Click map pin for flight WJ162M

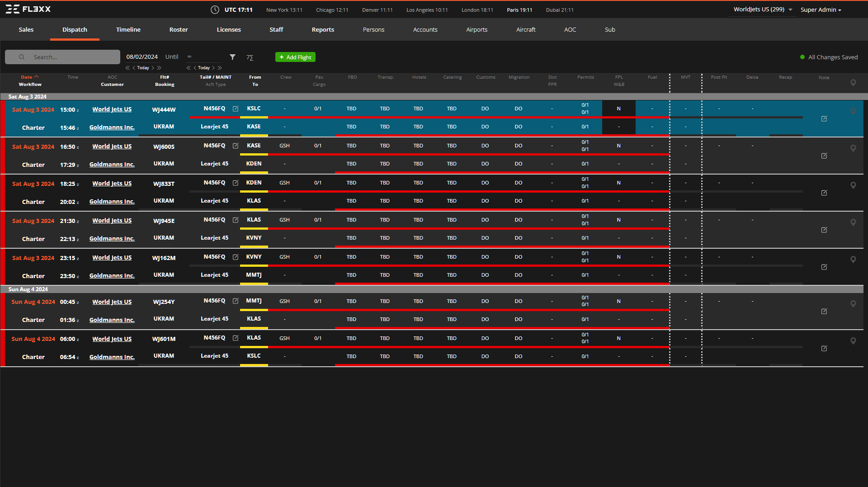(853, 260)
